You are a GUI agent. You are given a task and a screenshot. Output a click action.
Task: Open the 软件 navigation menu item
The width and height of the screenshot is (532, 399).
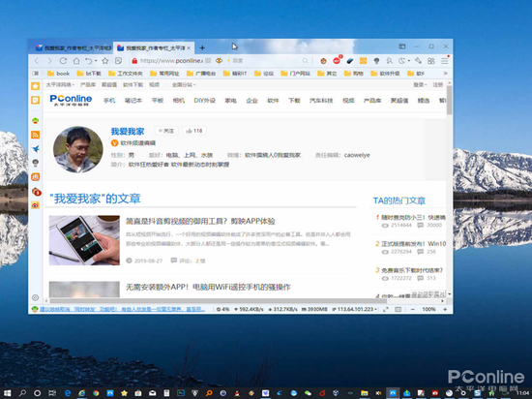click(x=273, y=101)
